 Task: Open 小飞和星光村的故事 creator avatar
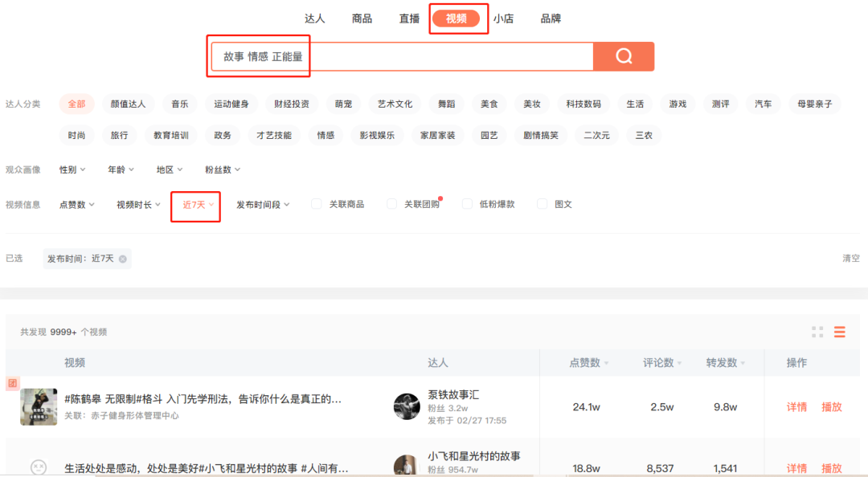click(x=407, y=466)
